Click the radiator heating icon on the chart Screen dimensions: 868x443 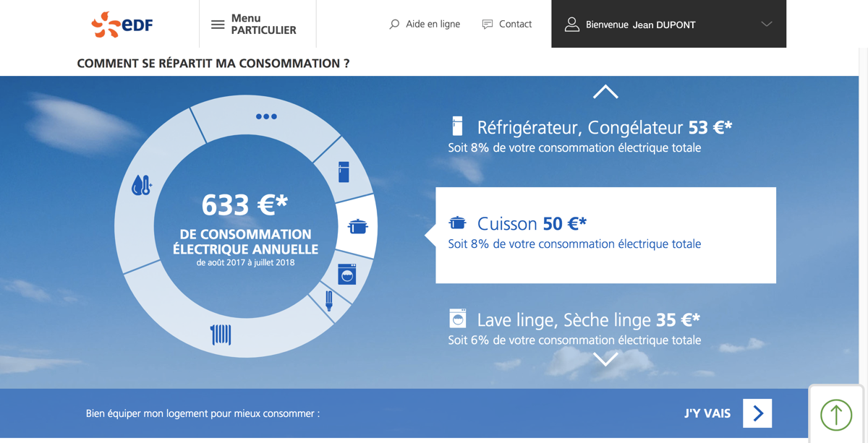219,335
